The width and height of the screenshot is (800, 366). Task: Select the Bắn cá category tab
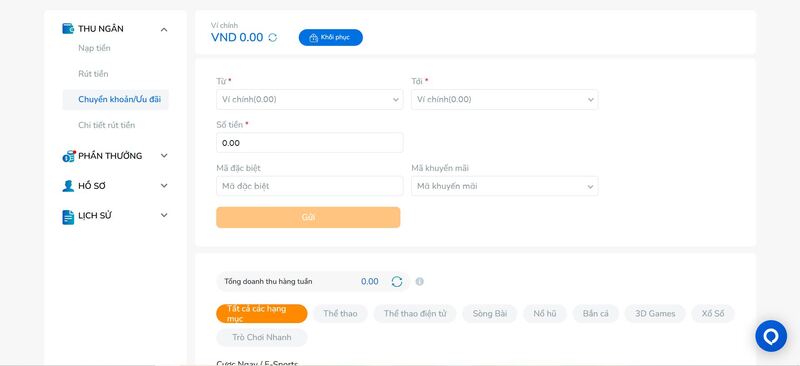click(x=595, y=314)
